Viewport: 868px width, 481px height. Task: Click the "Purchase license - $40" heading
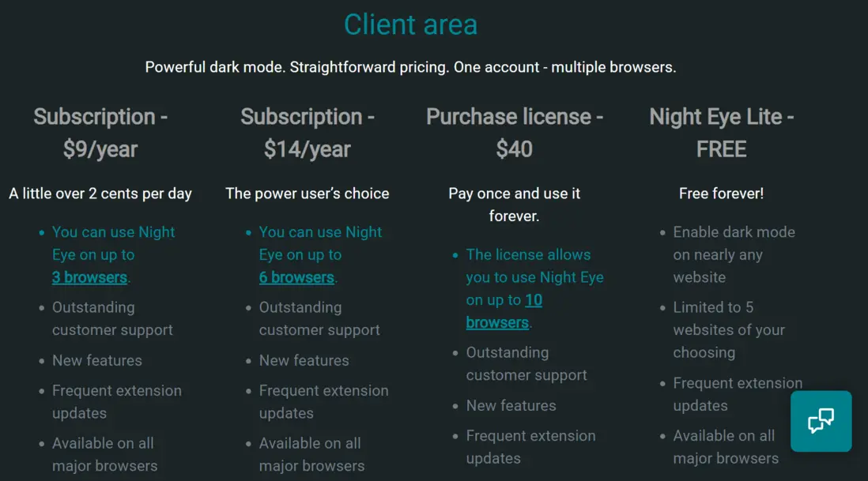[x=515, y=133]
